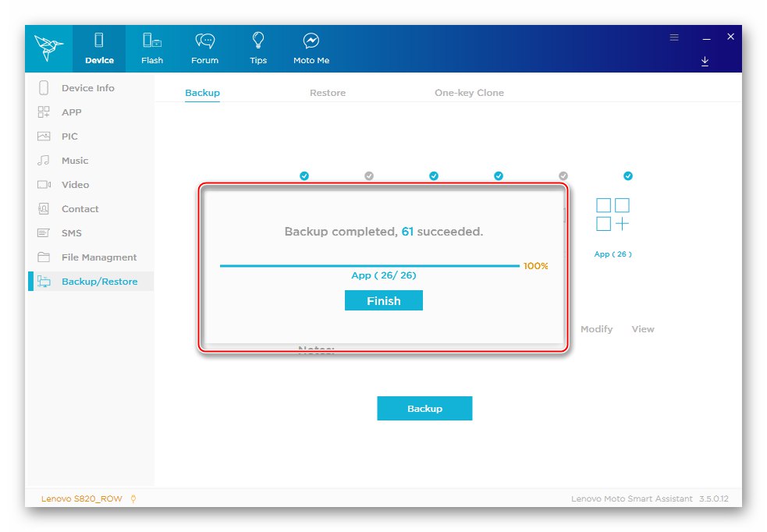Toggle the first blue checkmark in the row
Screen dimensions: 767x532
pyautogui.click(x=304, y=176)
